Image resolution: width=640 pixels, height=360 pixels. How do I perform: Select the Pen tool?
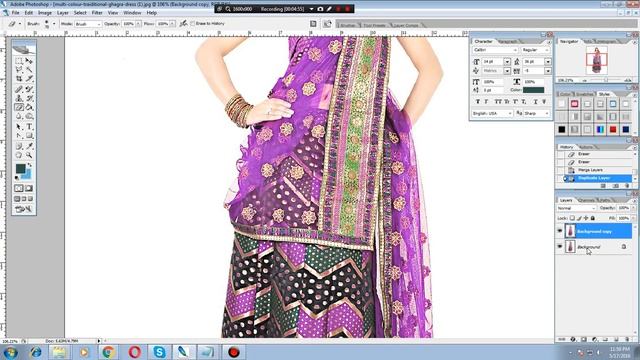click(19, 136)
